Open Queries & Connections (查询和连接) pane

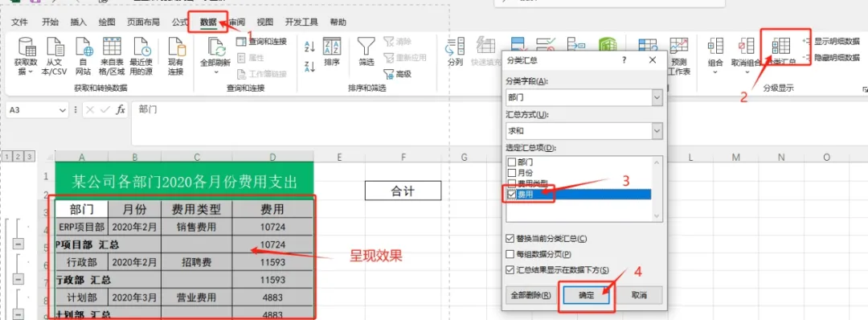tap(261, 42)
